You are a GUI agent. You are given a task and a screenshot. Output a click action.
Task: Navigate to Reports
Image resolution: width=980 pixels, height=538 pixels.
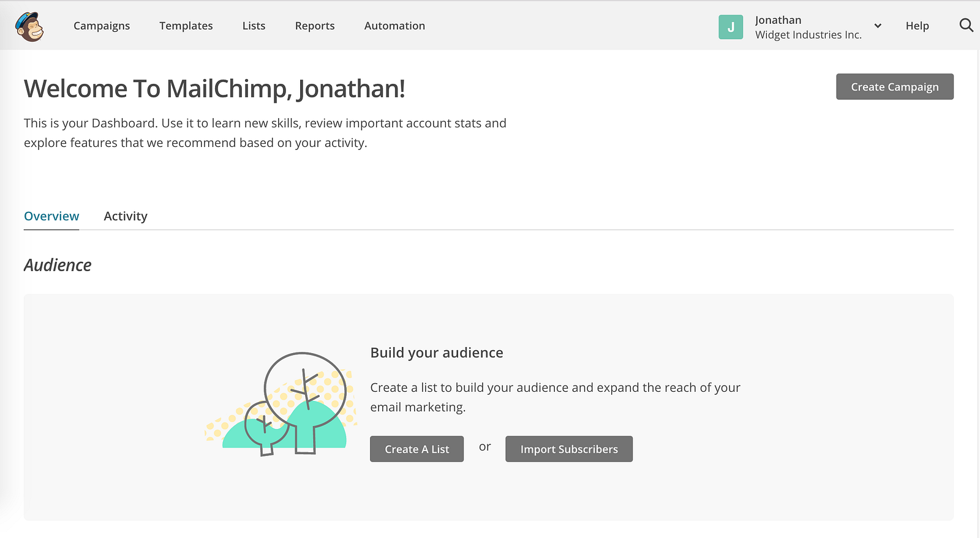(315, 26)
